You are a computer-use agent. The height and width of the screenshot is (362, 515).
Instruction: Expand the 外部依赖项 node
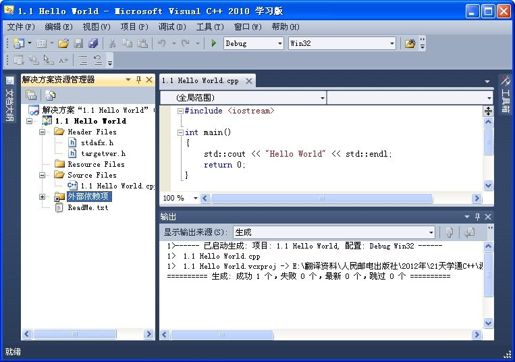[42, 197]
